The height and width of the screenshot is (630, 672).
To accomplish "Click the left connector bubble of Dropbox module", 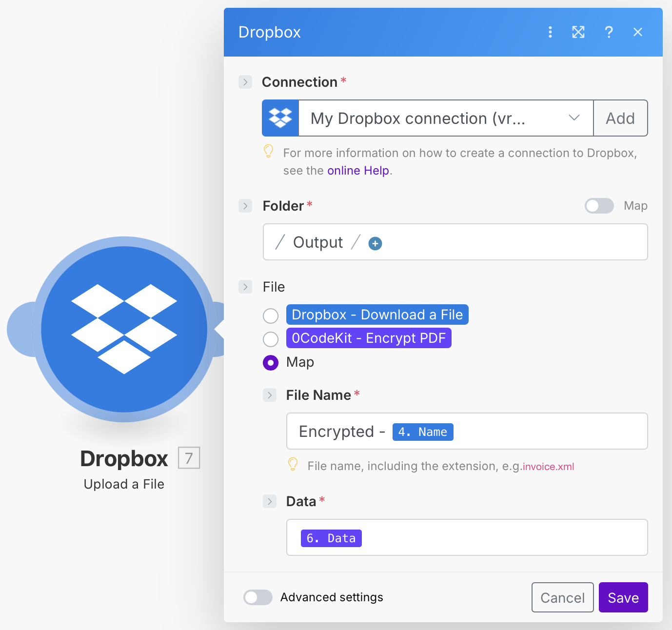I will coord(20,329).
